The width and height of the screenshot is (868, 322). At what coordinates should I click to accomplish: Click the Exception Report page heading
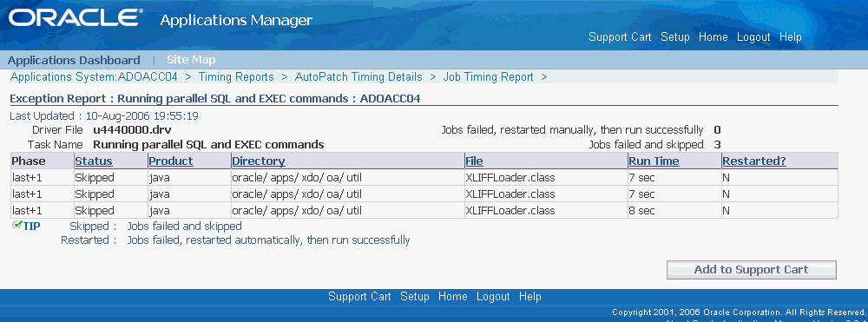tap(215, 99)
